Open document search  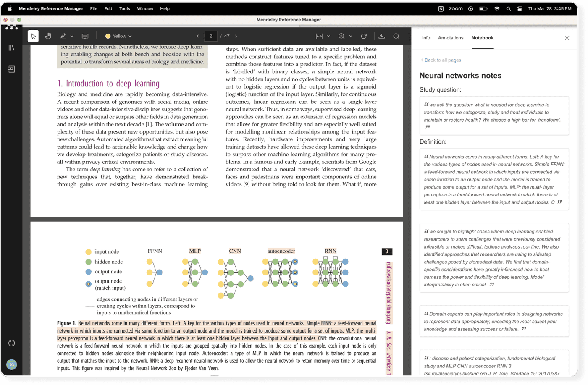pos(396,36)
